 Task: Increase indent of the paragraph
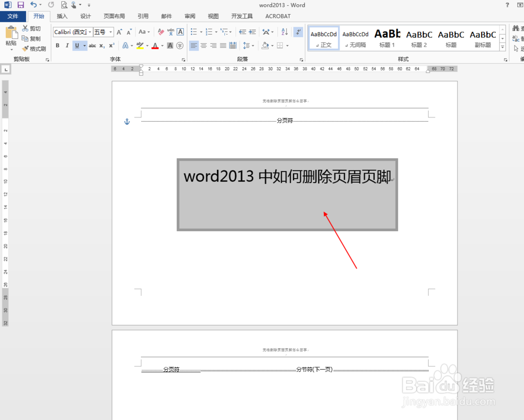253,32
